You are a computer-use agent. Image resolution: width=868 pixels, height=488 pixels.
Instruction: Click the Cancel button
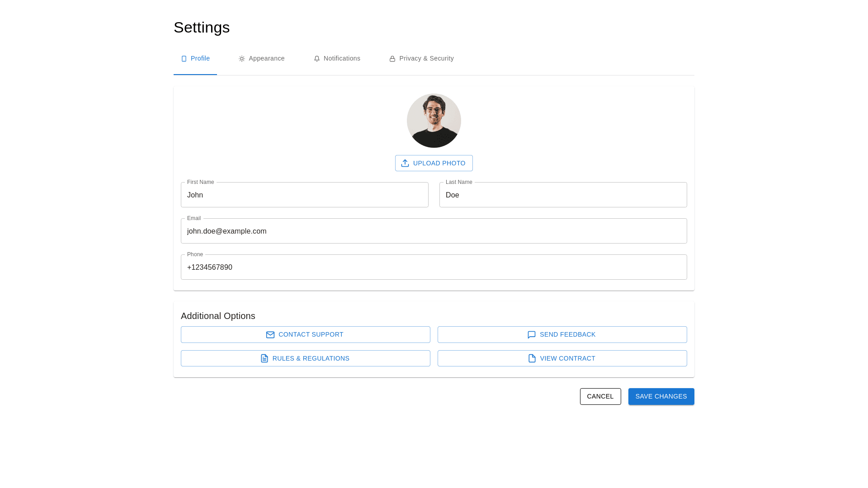click(600, 396)
